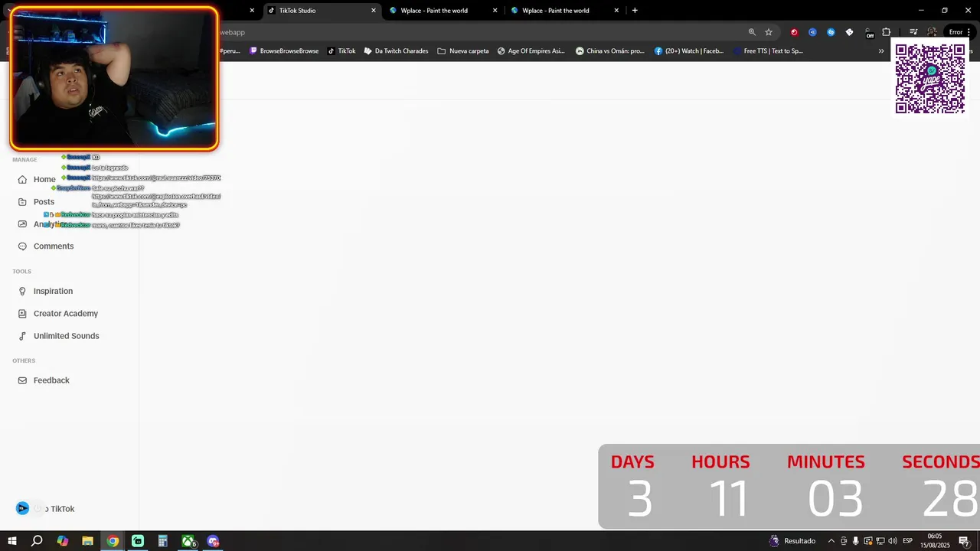Click the zoom magnifier icon in address bar
This screenshot has height=551, width=980.
(752, 32)
